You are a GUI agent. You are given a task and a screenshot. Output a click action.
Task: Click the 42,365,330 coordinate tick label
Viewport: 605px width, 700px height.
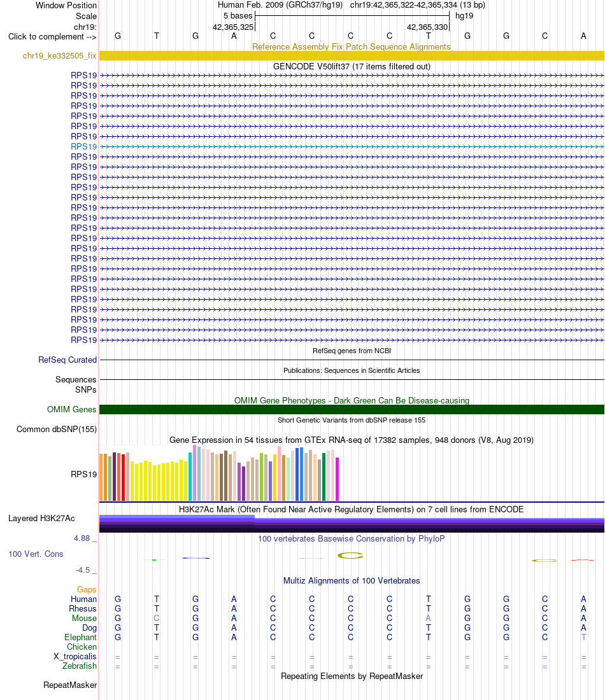pos(427,27)
